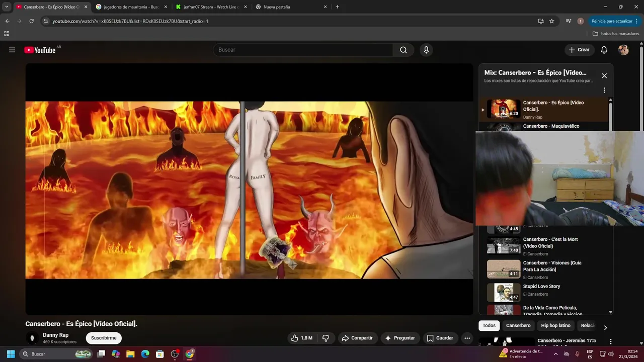Focus the YouTube Buscar search field
This screenshot has width=644, height=362.
coord(303,50)
